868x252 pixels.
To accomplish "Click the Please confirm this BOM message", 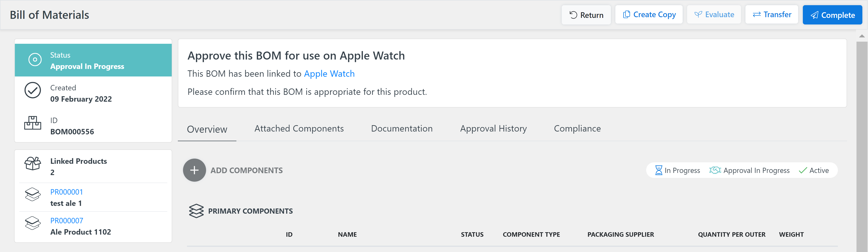I will [x=307, y=92].
